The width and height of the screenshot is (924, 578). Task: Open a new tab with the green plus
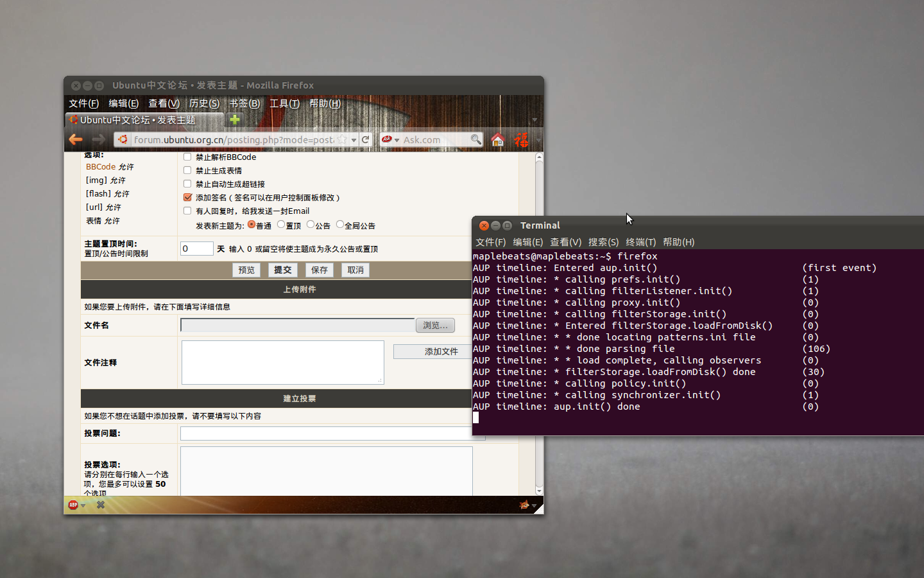[x=235, y=119]
